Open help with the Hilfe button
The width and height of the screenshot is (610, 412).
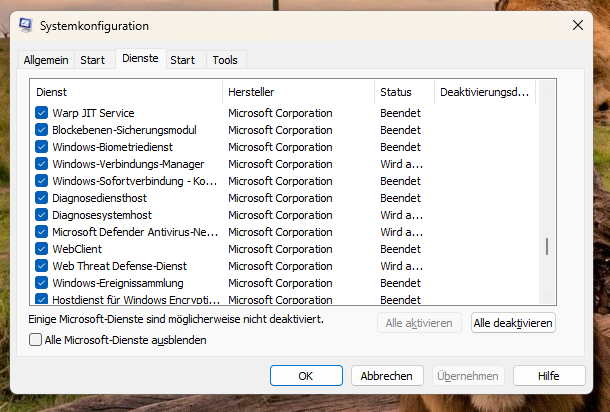pos(549,376)
